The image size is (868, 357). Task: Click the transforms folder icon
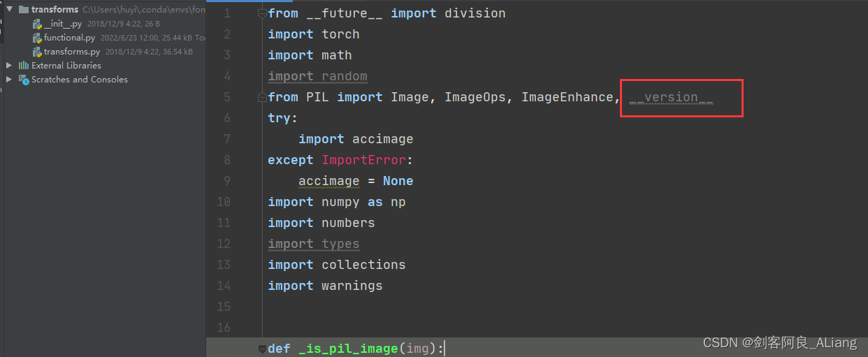tap(24, 10)
